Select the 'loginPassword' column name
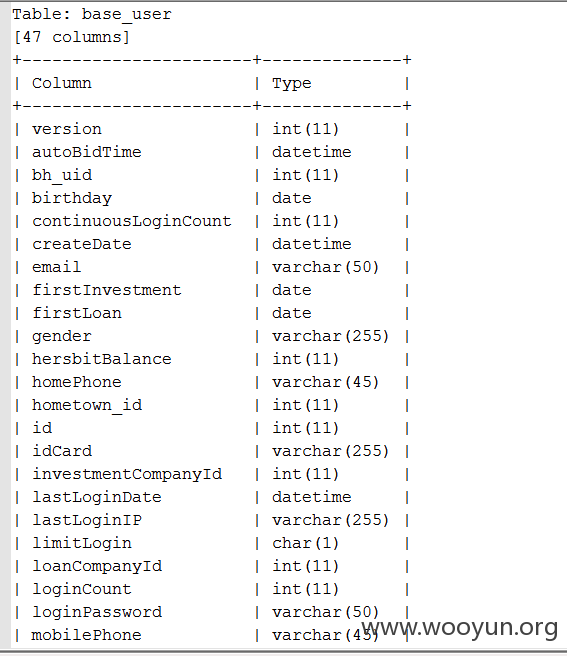This screenshot has height=656, width=567. 97,612
